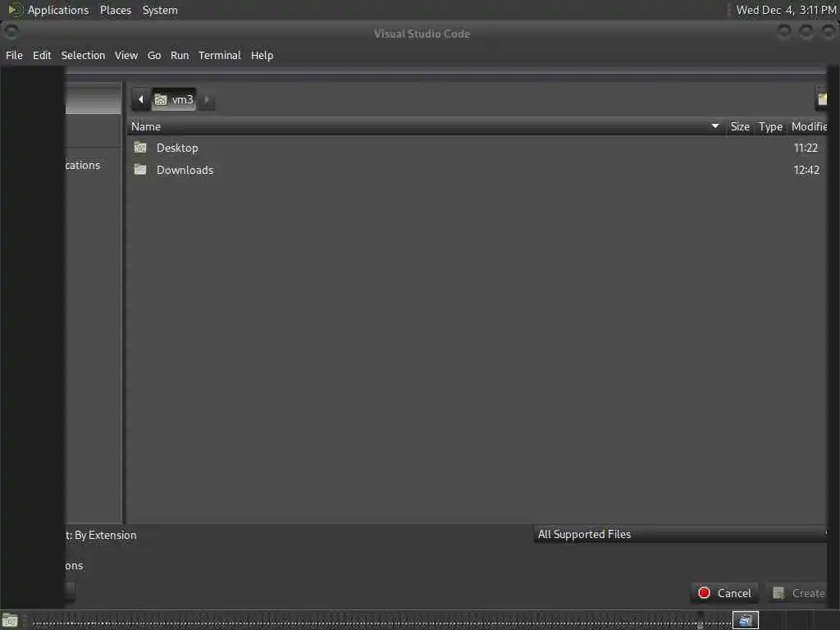Click the date and time clock
The width and height of the screenshot is (840, 630).
coord(786,10)
